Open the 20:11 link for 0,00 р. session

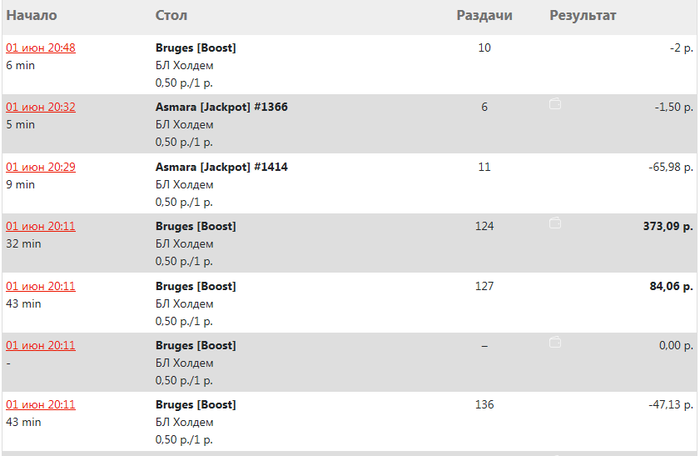point(41,346)
